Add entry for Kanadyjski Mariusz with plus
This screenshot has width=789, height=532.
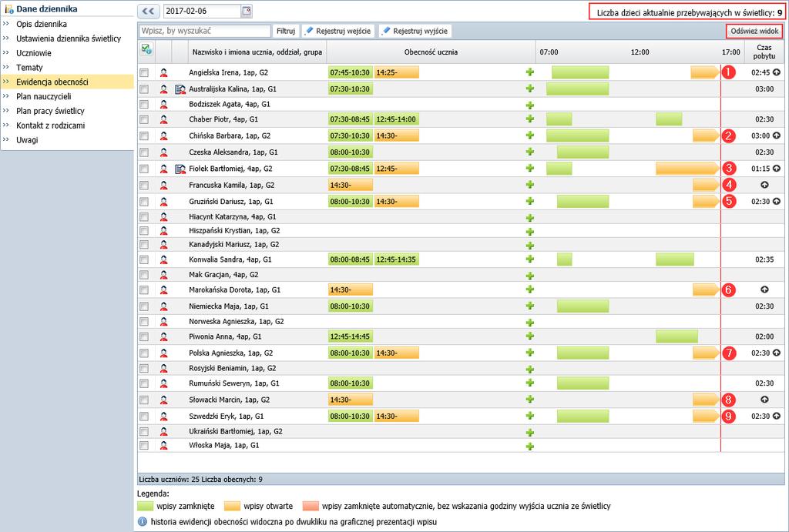pyautogui.click(x=530, y=246)
